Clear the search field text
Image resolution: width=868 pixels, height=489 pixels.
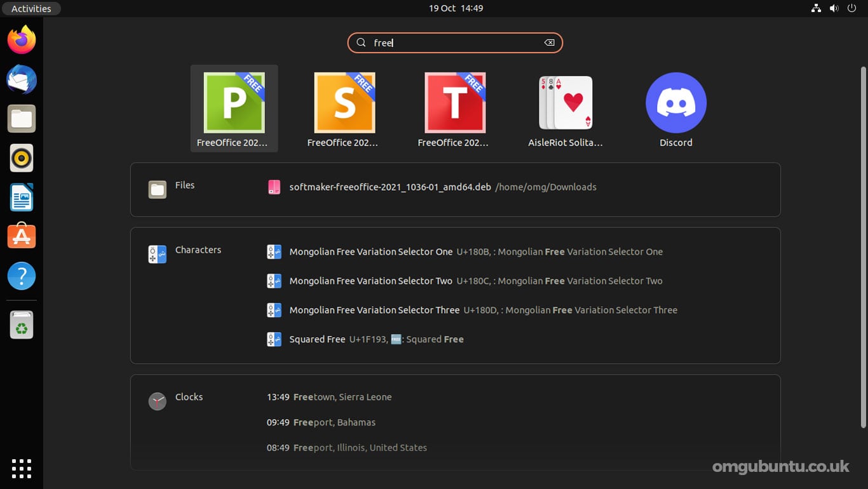click(549, 43)
